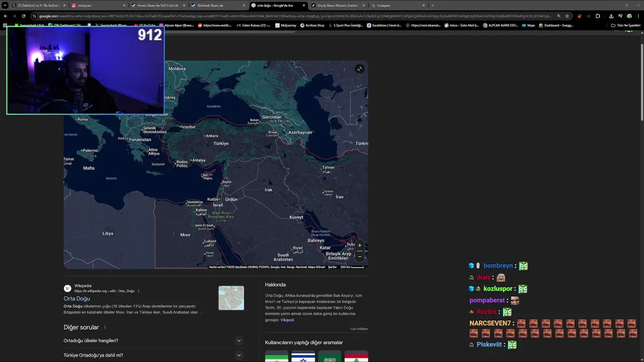Screen dimensions: 644x362
Task: Click the Piskevit username in chat
Action: pos(490,345)
